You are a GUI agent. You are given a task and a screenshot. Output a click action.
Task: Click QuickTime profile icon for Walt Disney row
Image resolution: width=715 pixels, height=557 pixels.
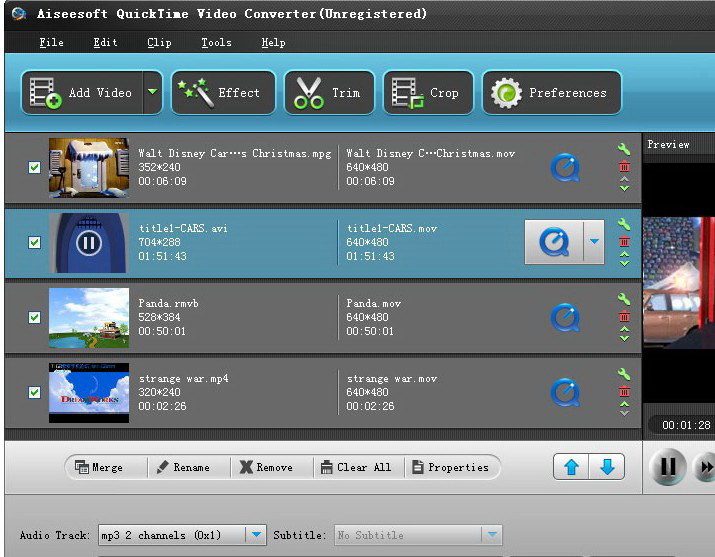click(565, 168)
